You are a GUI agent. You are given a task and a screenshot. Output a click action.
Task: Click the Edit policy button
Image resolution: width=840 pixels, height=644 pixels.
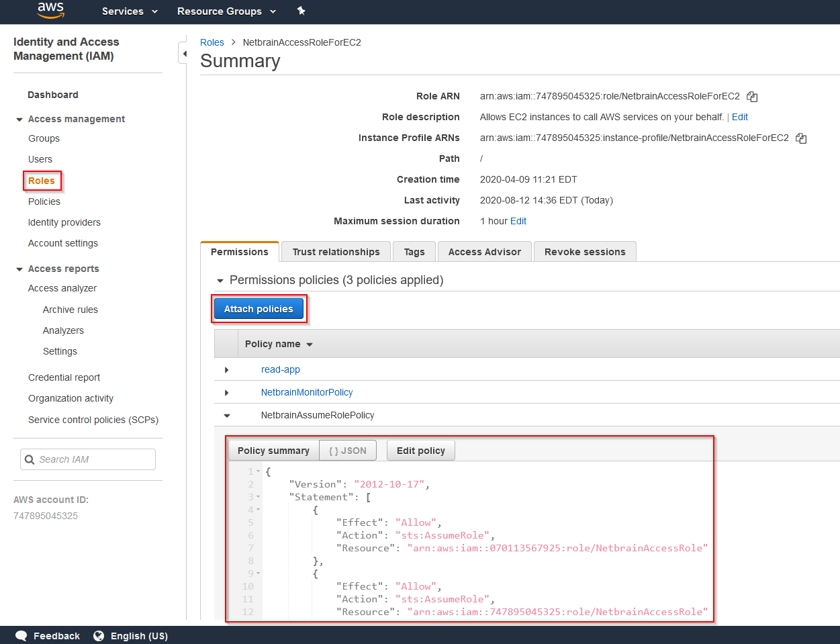pos(421,451)
